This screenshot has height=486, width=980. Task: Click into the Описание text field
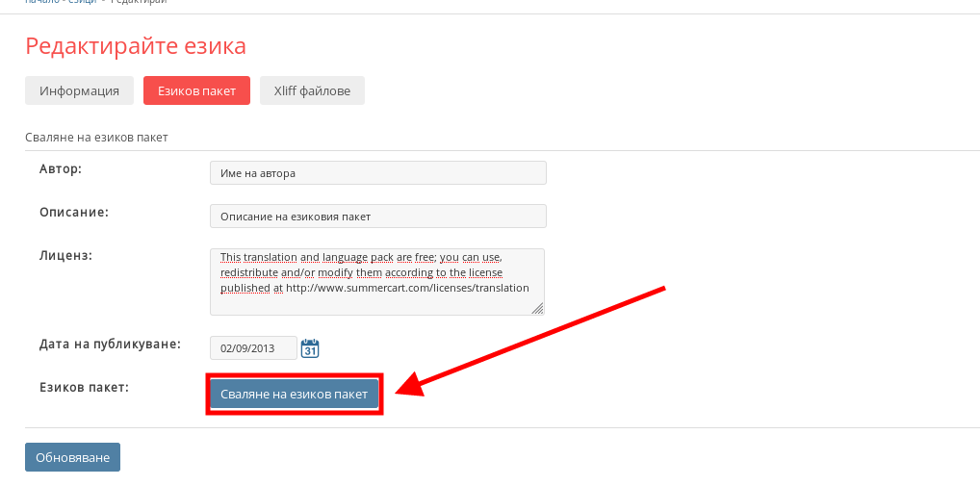click(x=377, y=217)
